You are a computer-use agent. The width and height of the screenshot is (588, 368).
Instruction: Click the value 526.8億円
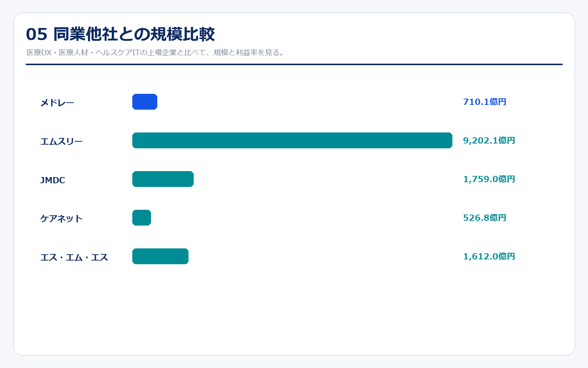(485, 217)
